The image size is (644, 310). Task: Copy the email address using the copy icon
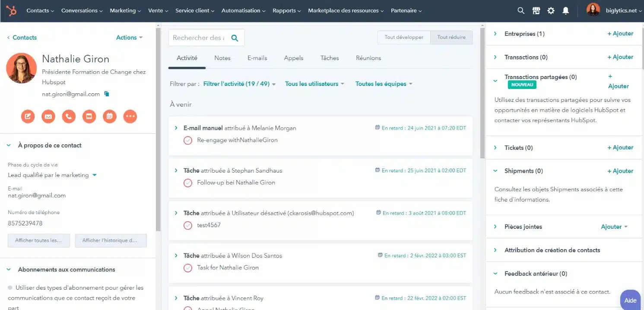107,94
